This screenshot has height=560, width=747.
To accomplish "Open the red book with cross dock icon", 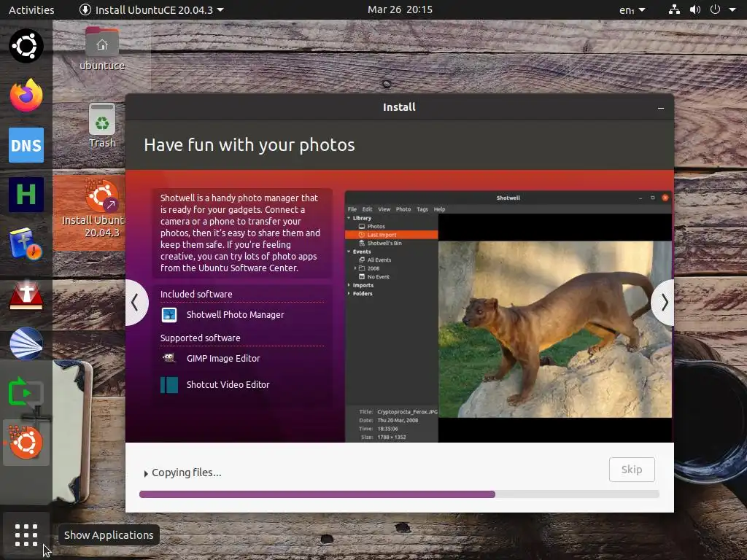I will [x=26, y=295].
